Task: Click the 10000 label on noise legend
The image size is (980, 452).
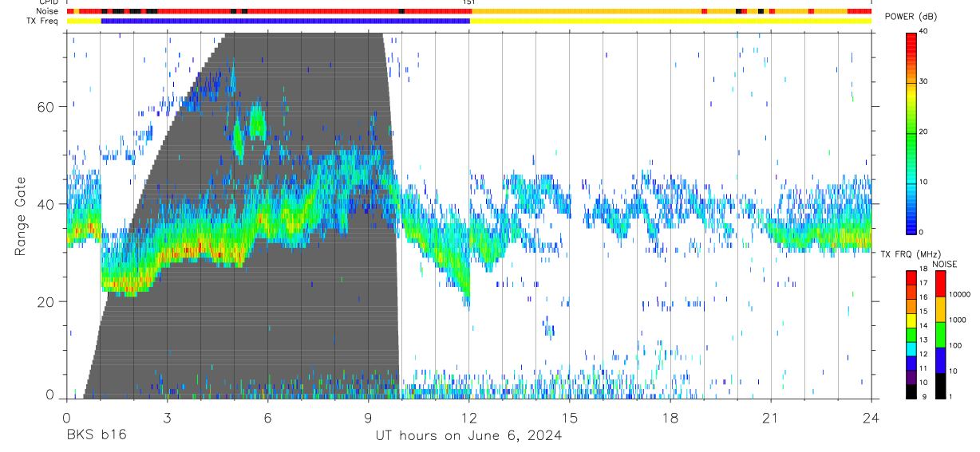Action: tap(958, 294)
